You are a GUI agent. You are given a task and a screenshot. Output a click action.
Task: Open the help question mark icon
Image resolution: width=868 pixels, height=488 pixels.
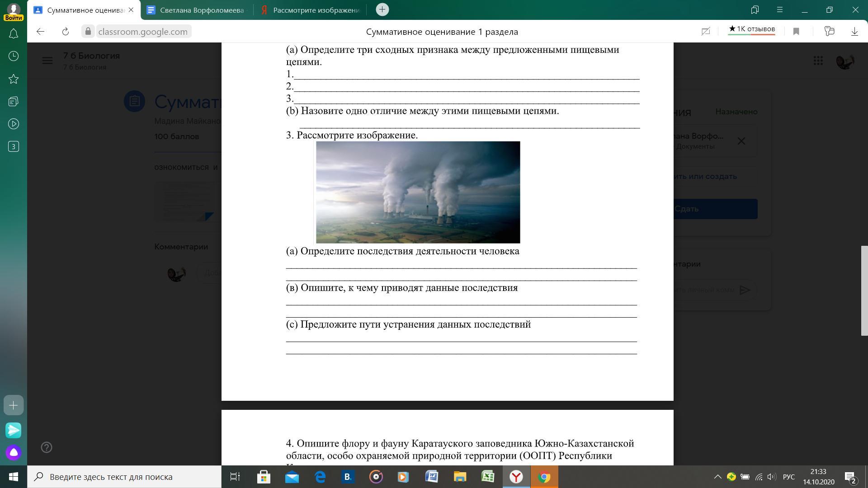(47, 447)
